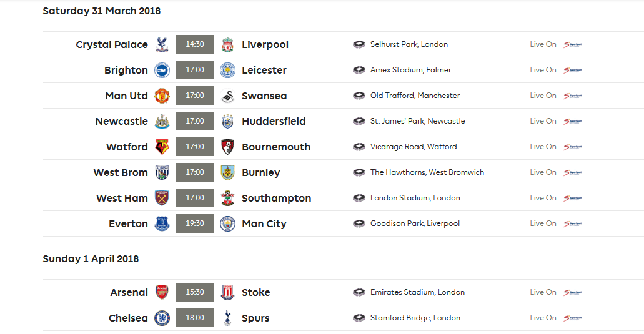
Task: Click the Emirates Stadium, London venue
Action: [x=417, y=292]
